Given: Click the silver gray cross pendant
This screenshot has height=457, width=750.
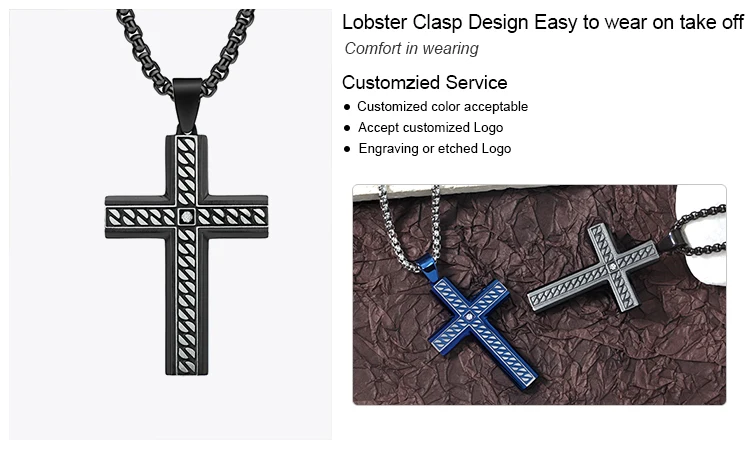Looking at the screenshot, I should tap(594, 270).
